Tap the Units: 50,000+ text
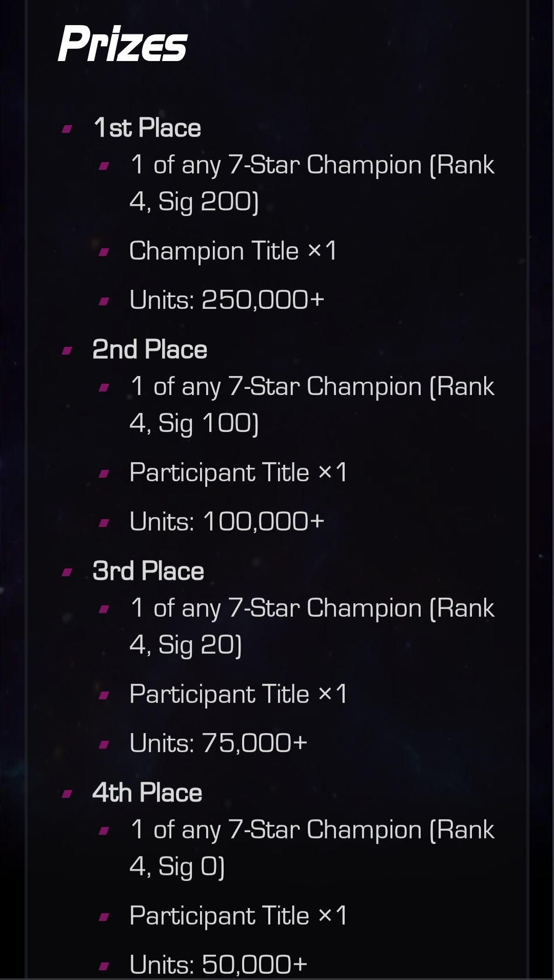554x980 pixels. coord(219,965)
